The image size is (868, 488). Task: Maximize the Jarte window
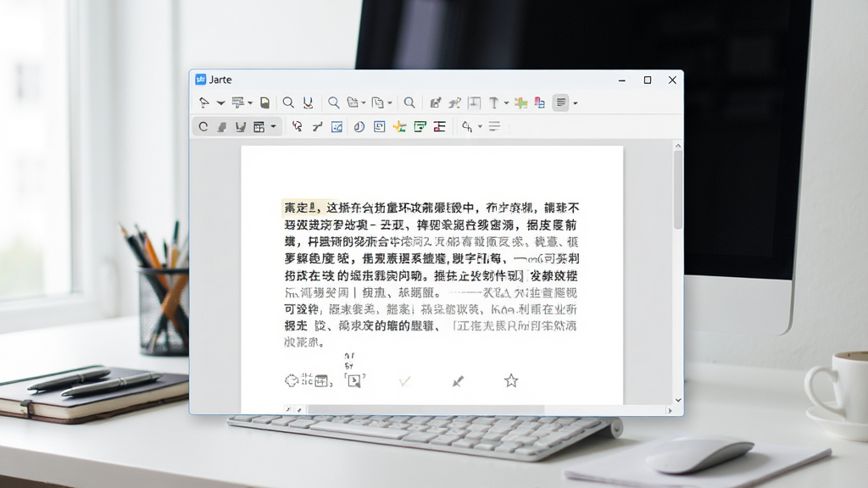click(647, 80)
